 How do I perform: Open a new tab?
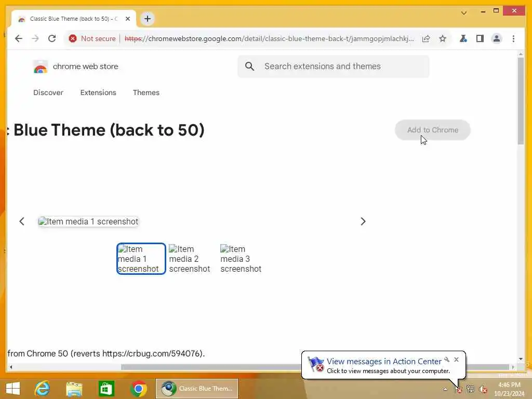(x=147, y=19)
